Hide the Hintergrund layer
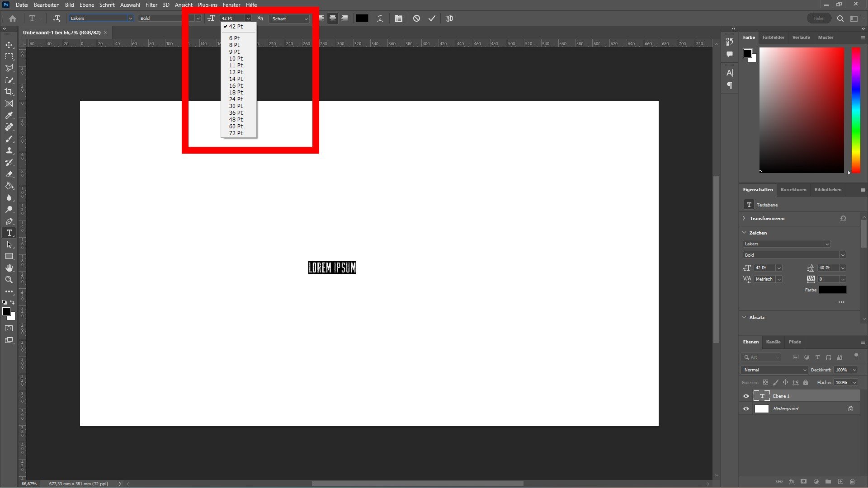The height and width of the screenshot is (488, 868). pyautogui.click(x=746, y=409)
